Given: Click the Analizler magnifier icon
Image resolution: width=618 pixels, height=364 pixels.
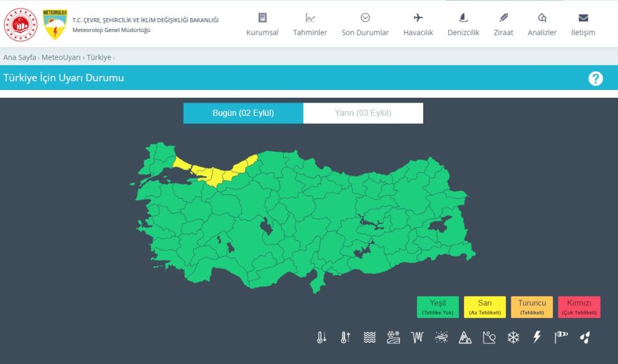Looking at the screenshot, I should coord(543,18).
